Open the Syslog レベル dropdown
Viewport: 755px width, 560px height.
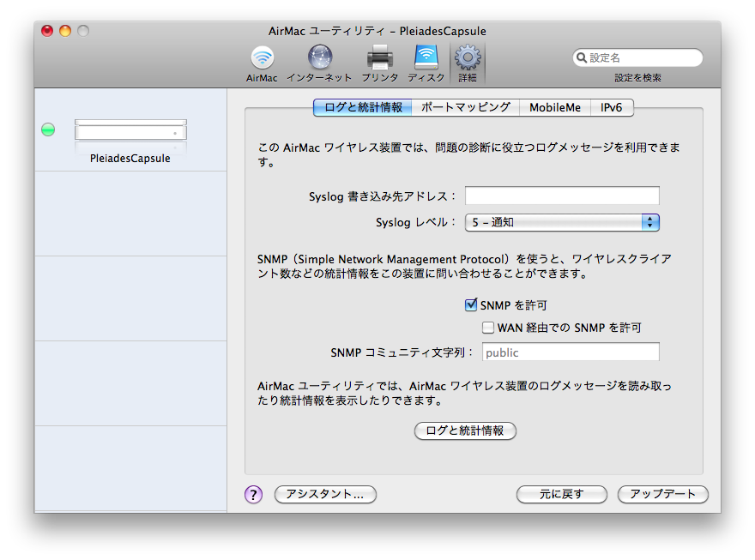[x=562, y=222]
